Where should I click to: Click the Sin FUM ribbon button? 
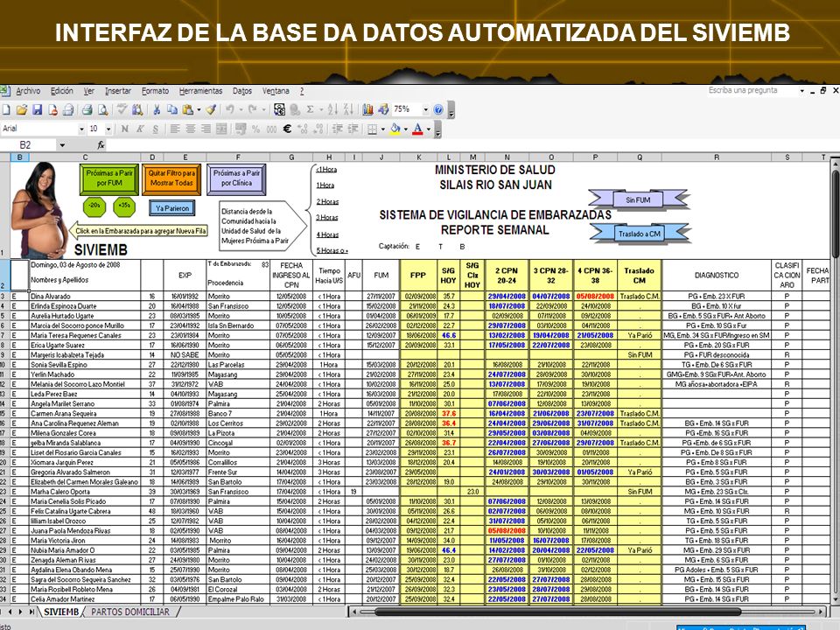(638, 199)
